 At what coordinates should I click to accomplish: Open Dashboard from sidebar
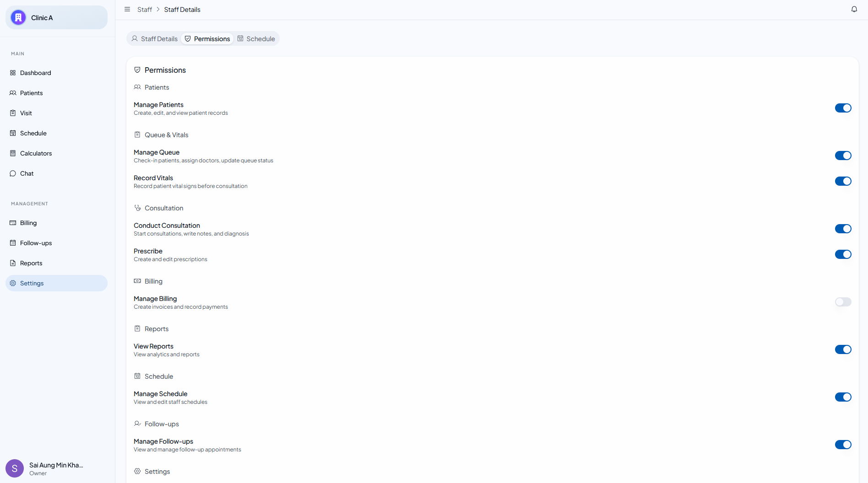coord(56,73)
